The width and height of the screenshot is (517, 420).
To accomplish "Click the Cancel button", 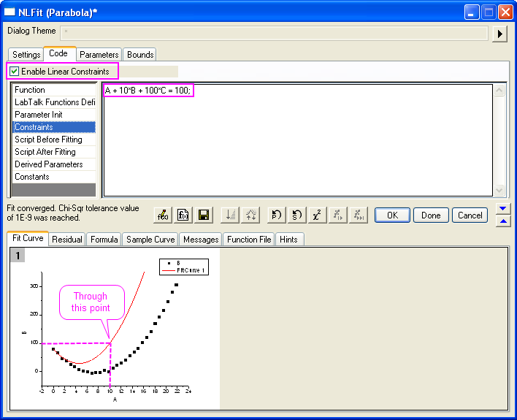I will [x=470, y=215].
